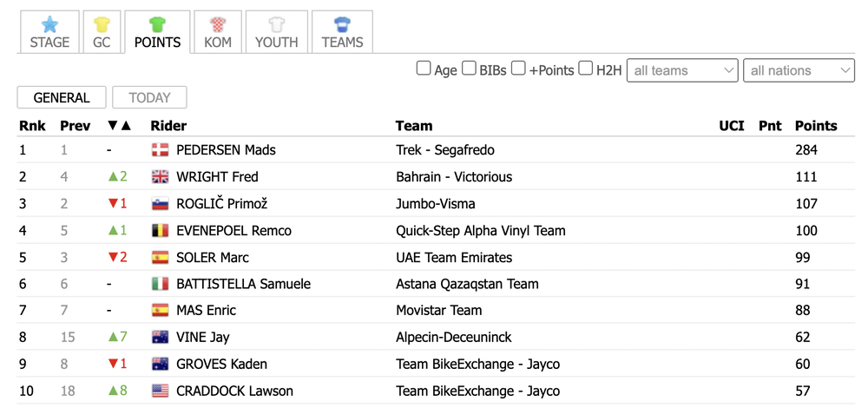The width and height of the screenshot is (868, 408).
Task: Expand the all nations dropdown
Action: [799, 70]
